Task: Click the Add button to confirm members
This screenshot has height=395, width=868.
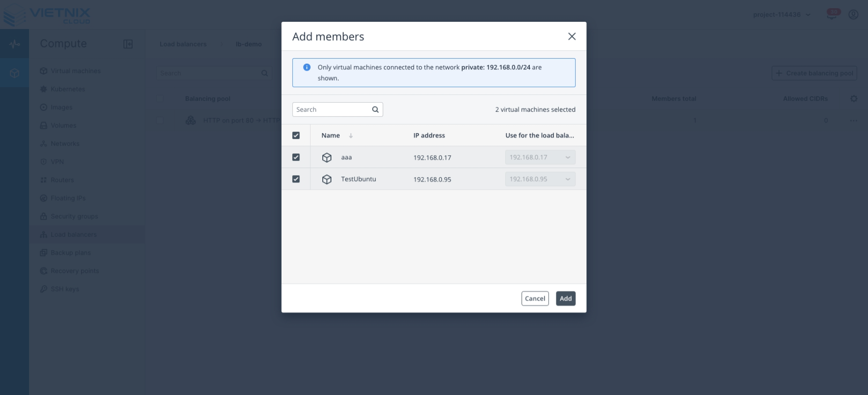Action: tap(565, 298)
